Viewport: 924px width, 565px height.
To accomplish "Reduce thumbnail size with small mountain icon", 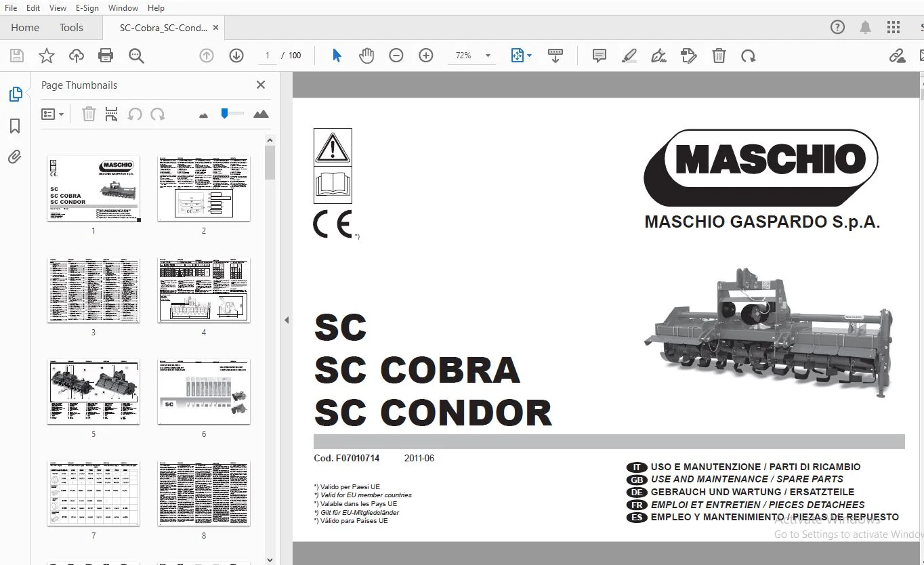I will (x=203, y=115).
